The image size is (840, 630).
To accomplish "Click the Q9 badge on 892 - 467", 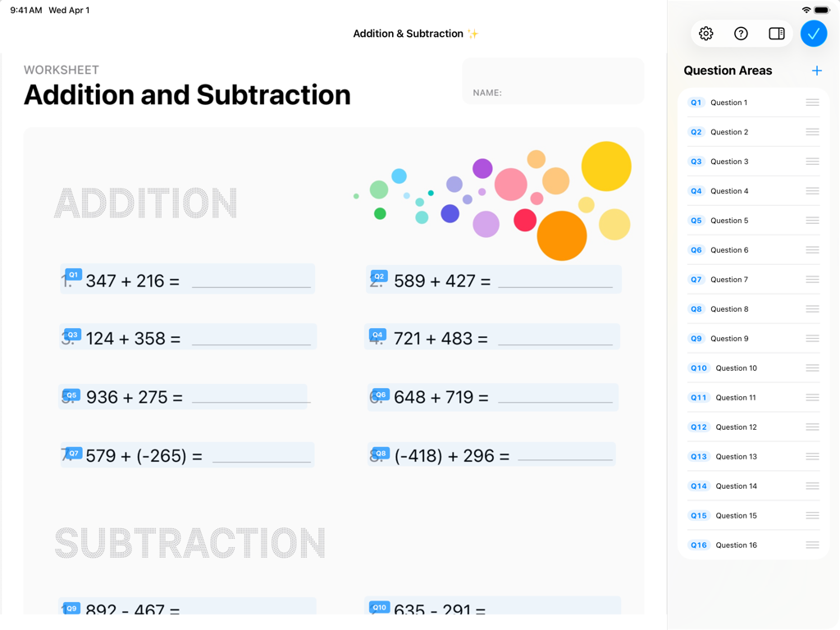I will pyautogui.click(x=71, y=608).
